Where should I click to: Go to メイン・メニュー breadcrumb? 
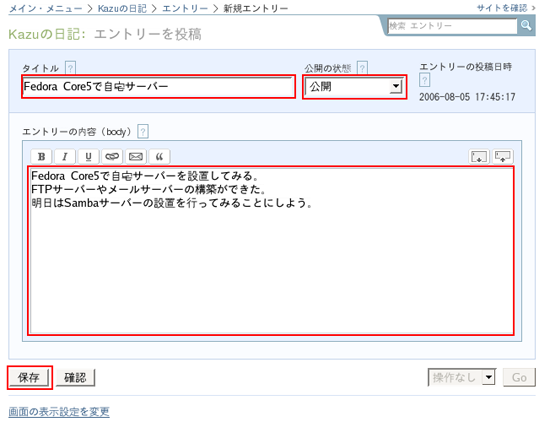pyautogui.click(x=45, y=8)
